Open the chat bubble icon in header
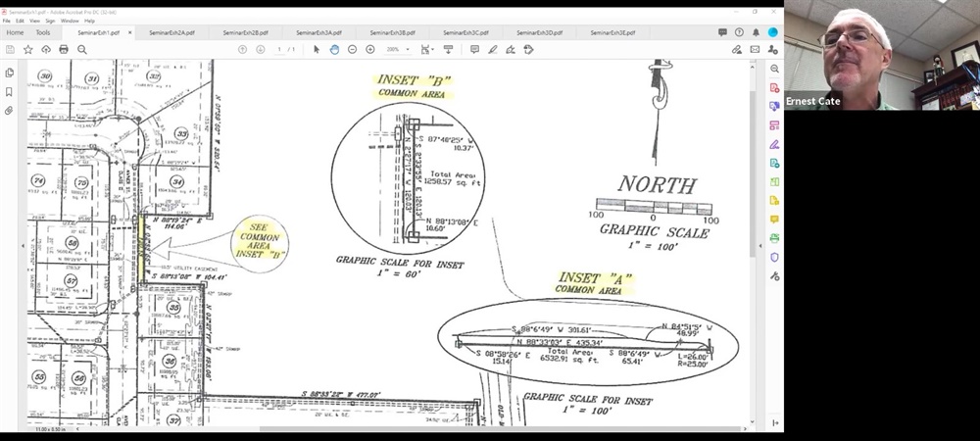980x441 pixels. (722, 32)
